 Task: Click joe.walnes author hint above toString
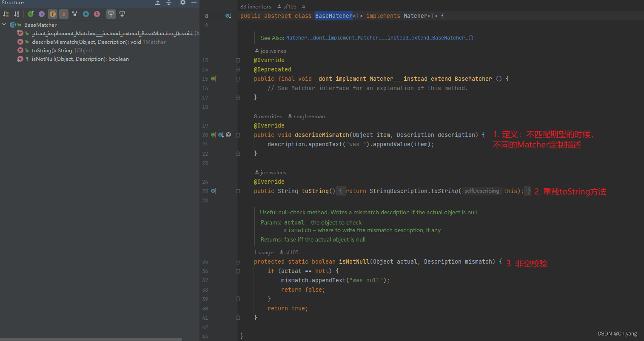271,172
